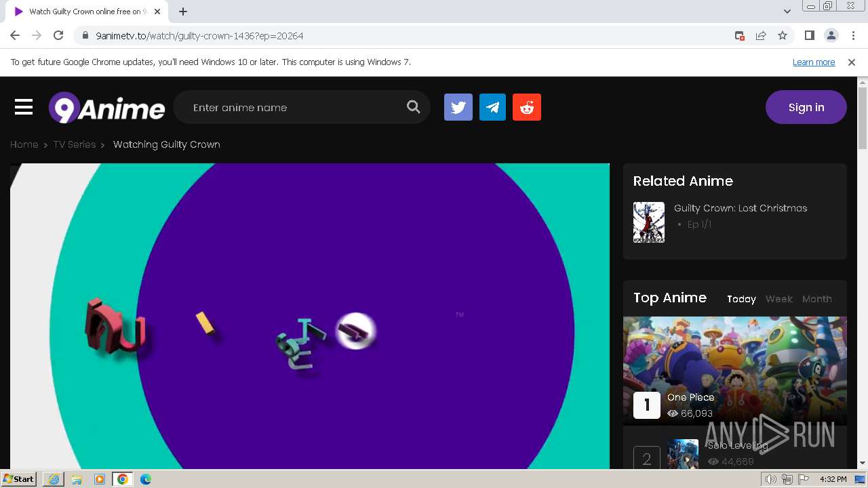Open Solo Leveling in Top Anime
The image size is (868, 488).
(x=738, y=445)
